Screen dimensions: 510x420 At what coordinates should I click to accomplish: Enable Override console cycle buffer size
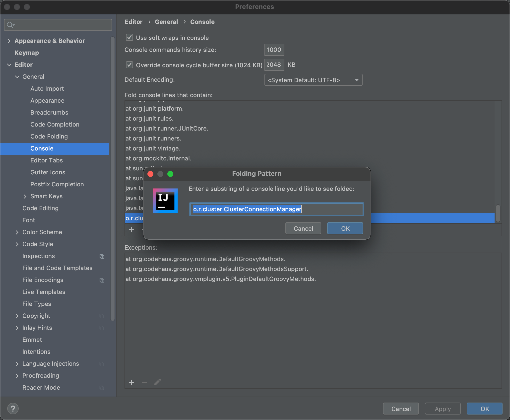[130, 65]
